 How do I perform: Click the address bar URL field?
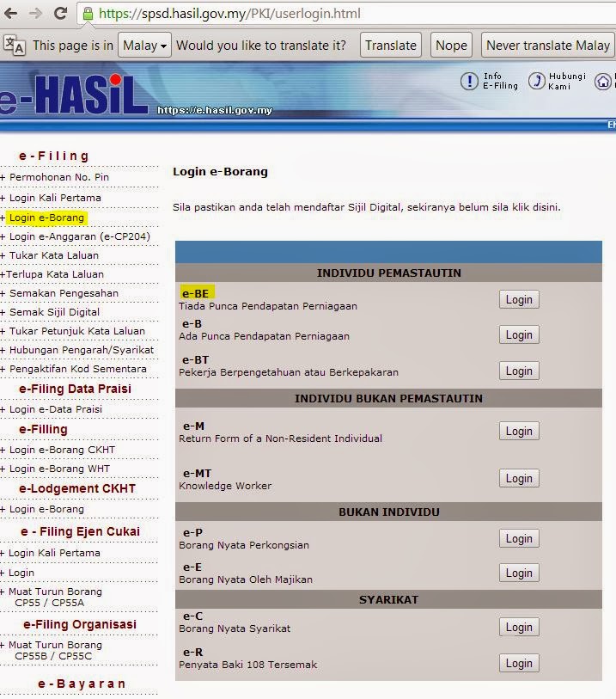coord(347,14)
